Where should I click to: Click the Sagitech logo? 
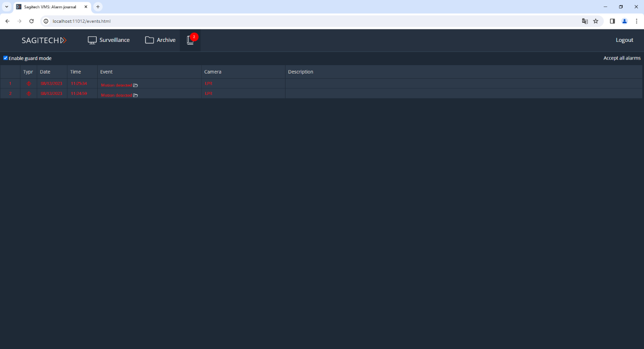[x=44, y=40]
